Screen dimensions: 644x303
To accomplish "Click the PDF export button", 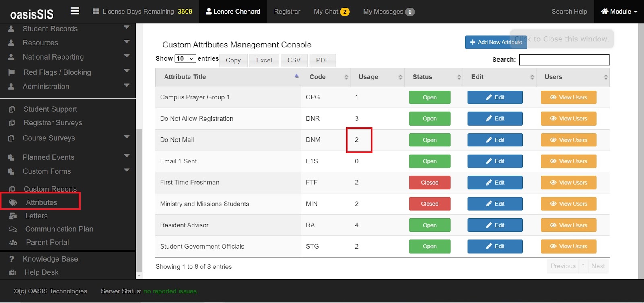I will (322, 60).
